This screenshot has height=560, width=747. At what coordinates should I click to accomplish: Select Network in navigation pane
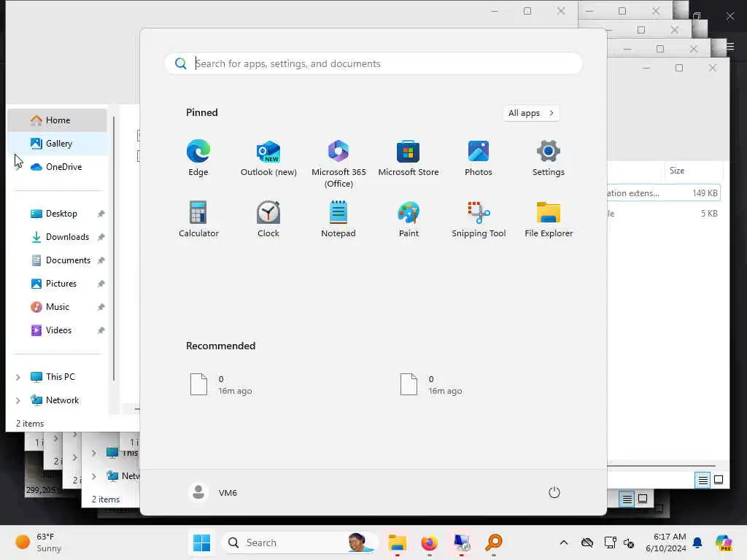(62, 400)
